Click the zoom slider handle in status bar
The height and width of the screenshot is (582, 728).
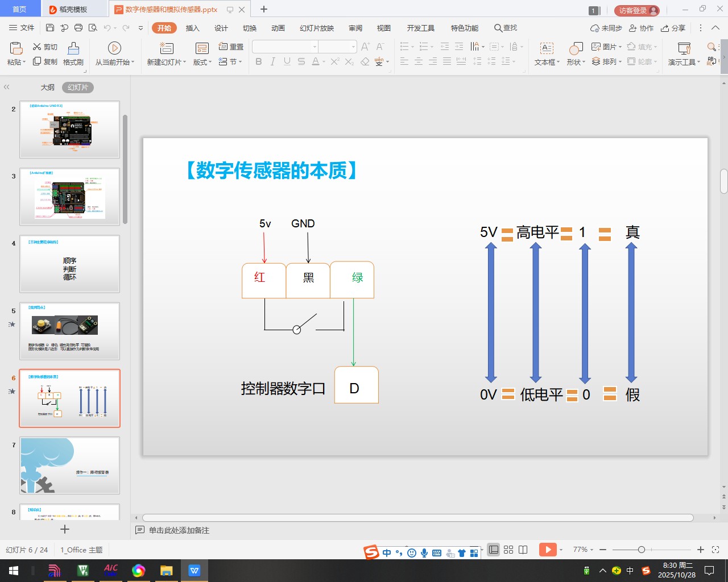(642, 550)
